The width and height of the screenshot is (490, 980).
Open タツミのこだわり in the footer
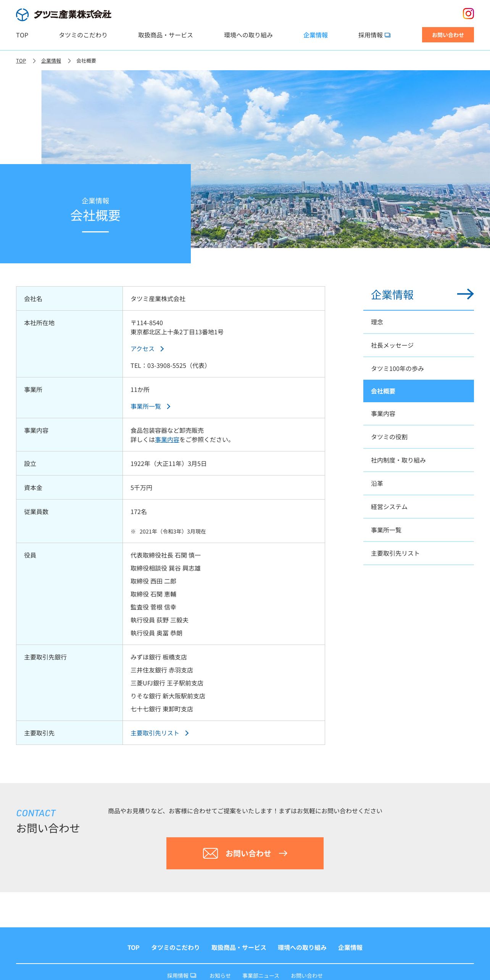tap(175, 948)
